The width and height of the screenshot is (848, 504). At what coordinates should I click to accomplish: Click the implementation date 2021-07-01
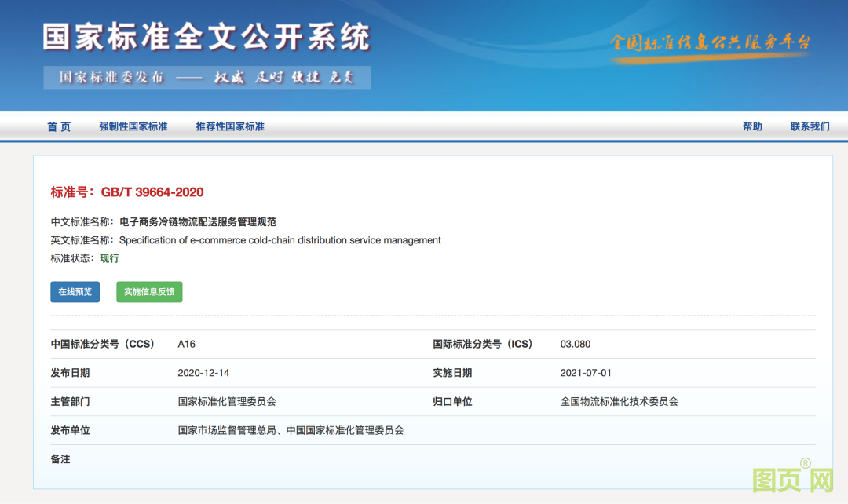(x=586, y=373)
